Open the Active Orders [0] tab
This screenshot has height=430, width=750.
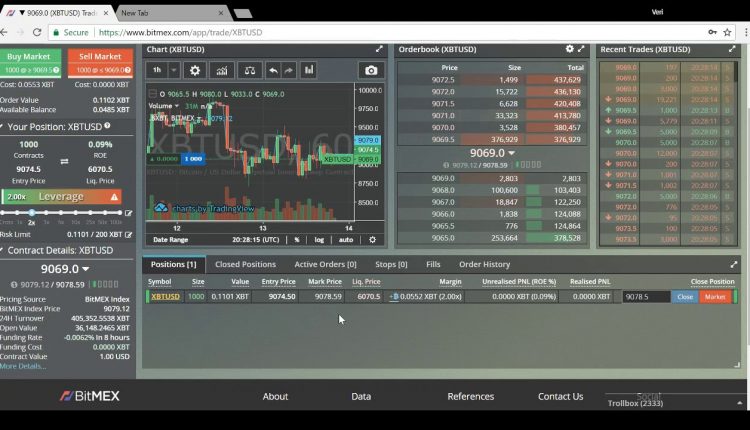point(325,264)
